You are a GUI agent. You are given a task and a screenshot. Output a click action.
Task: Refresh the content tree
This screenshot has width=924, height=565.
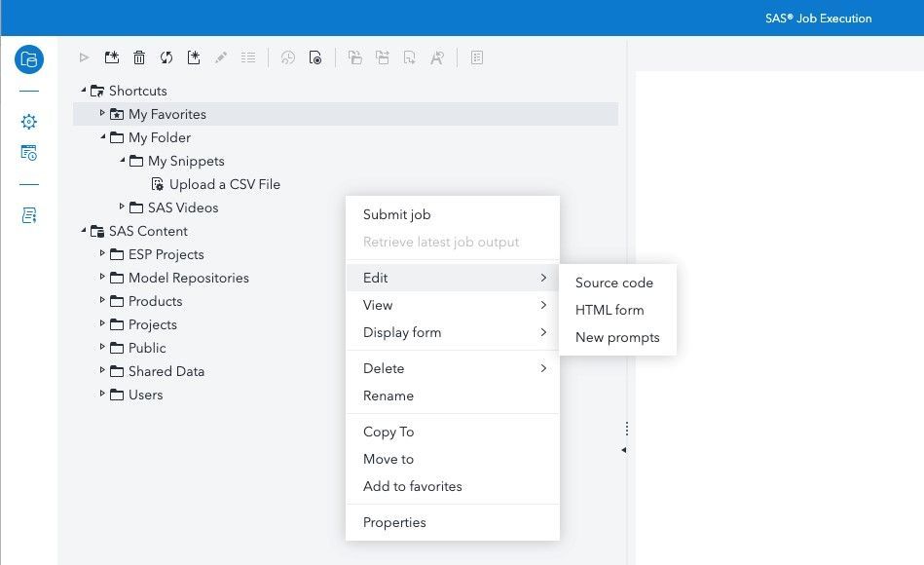(x=166, y=58)
